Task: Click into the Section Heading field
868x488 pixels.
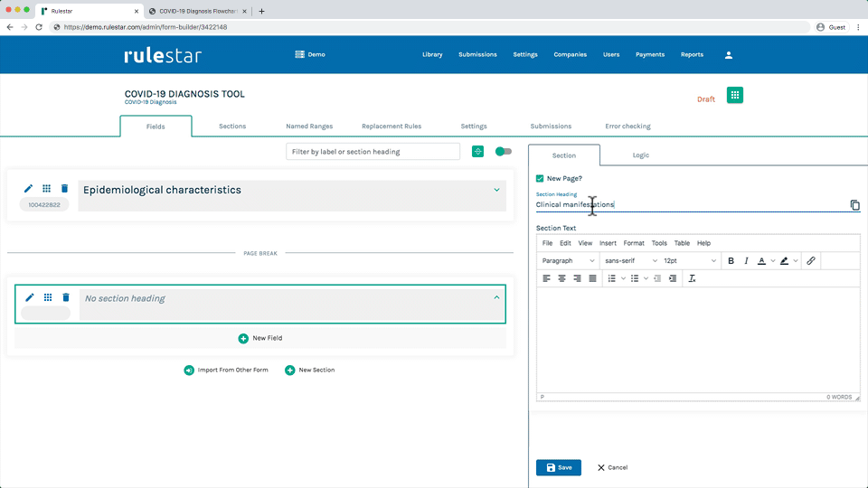Action: (x=692, y=205)
